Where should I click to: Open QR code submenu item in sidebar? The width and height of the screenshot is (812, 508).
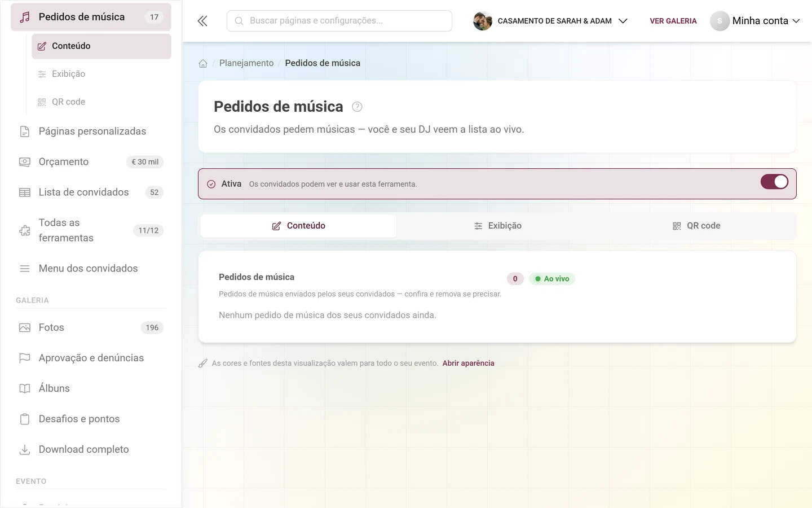click(101, 102)
